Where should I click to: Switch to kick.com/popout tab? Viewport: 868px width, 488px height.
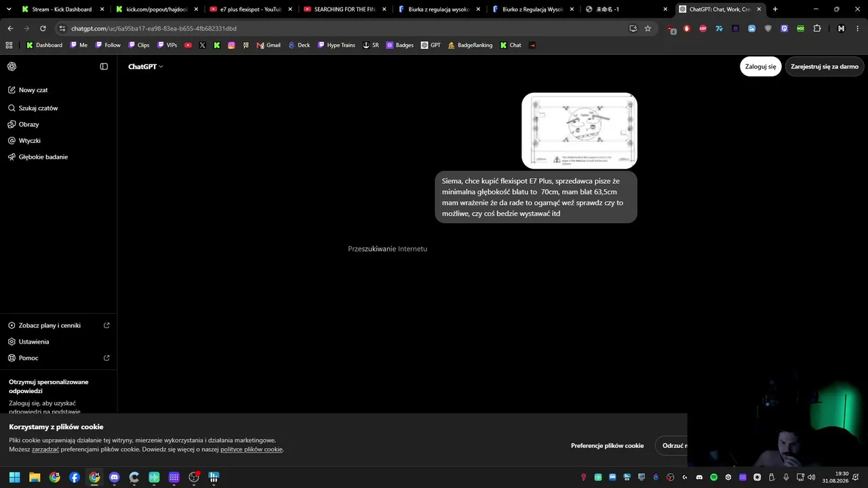pyautogui.click(x=157, y=9)
